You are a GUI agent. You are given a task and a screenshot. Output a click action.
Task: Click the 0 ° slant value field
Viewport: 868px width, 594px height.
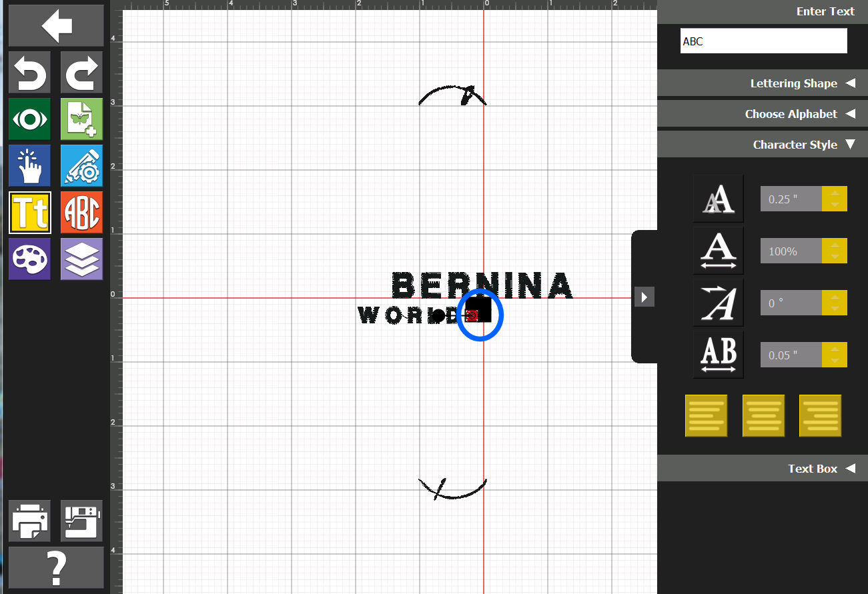[791, 303]
